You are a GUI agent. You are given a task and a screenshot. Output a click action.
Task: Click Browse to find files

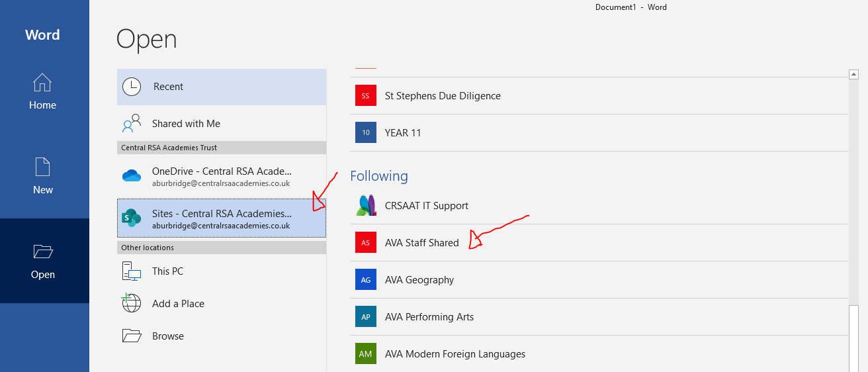click(222, 336)
